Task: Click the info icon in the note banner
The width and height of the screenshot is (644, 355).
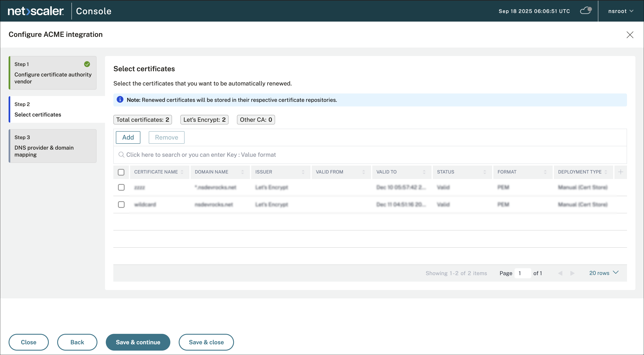Action: (120, 100)
